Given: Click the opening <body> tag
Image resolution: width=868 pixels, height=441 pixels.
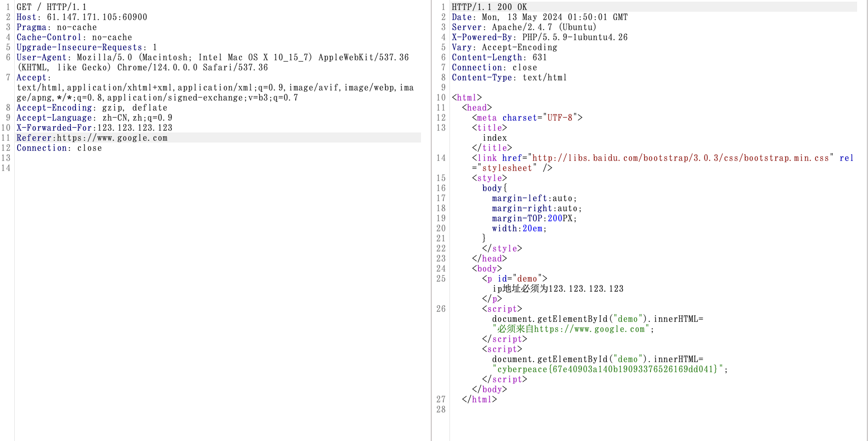Looking at the screenshot, I should click(487, 269).
